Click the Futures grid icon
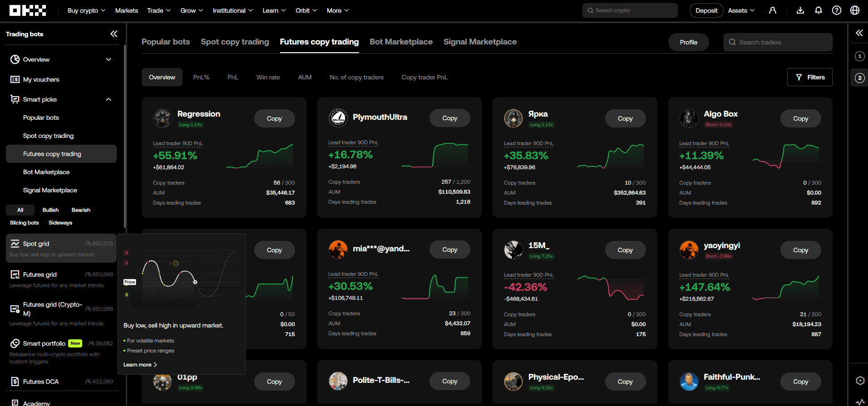Image resolution: width=868 pixels, height=406 pixels. pos(15,274)
